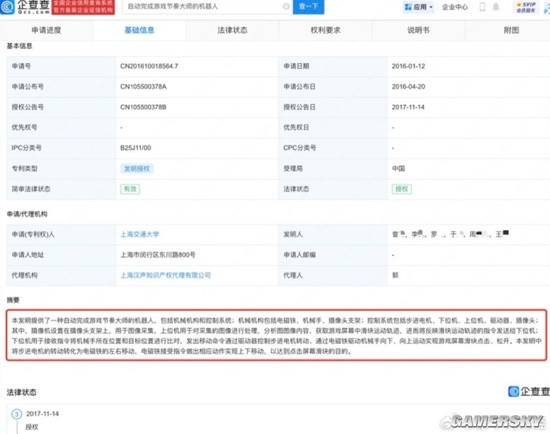Click application date 2016-01-12
Image resolution: width=550 pixels, height=434 pixels.
click(408, 66)
